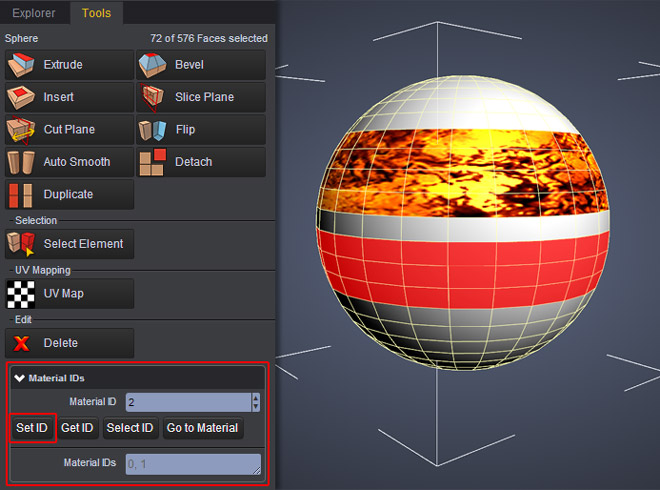Decrease Material ID with down arrow
Viewport: 660px width, 490px height.
tap(255, 407)
